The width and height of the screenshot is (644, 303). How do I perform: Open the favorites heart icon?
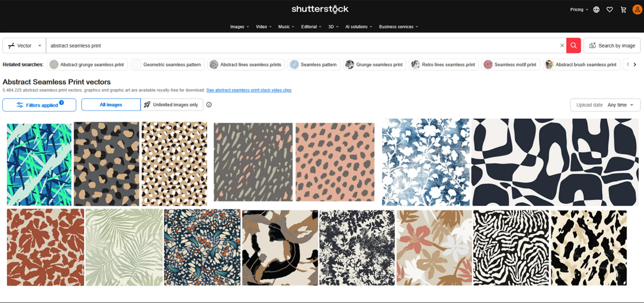[x=609, y=10]
